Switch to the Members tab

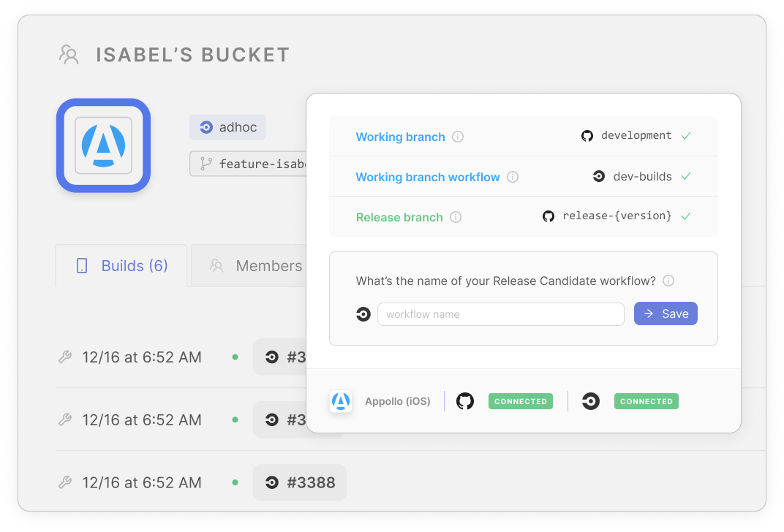click(x=256, y=266)
